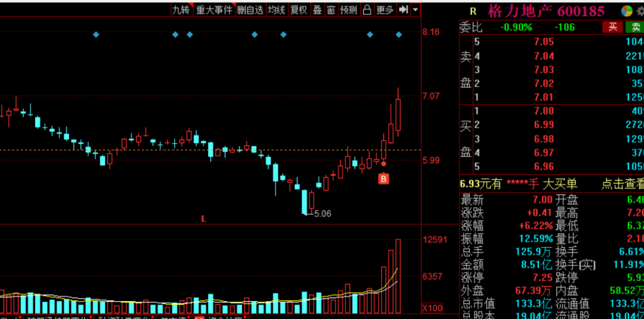Select the buy level 1 price 7.00
644x319 pixels.
pos(544,111)
